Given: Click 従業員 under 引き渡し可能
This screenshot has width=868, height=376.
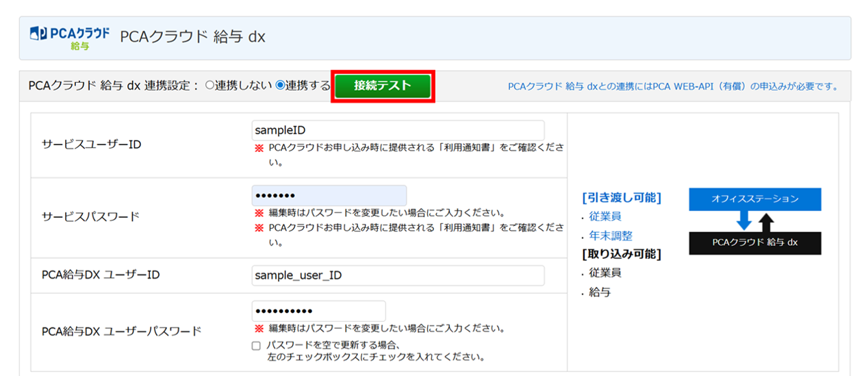Looking at the screenshot, I should point(605,216).
